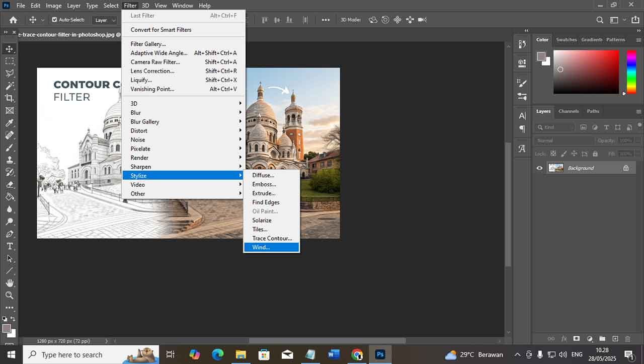
Task: Select the Clone Stamp tool
Action: [x=10, y=160]
